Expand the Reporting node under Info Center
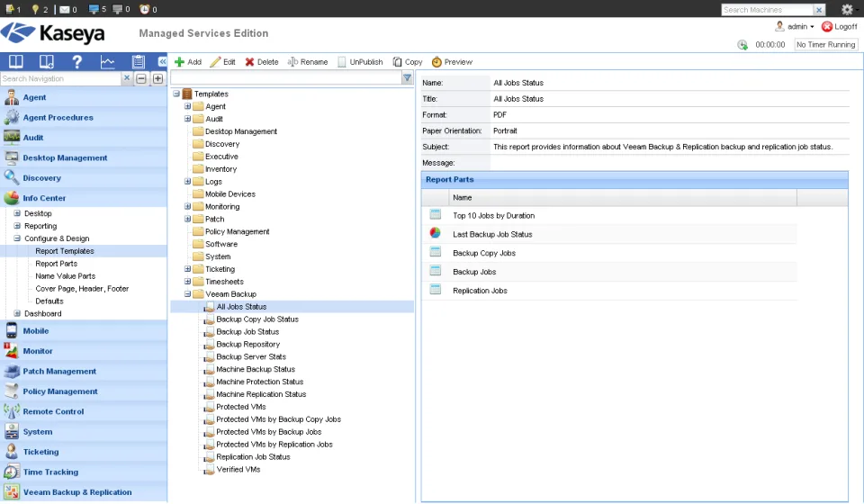 pos(17,225)
